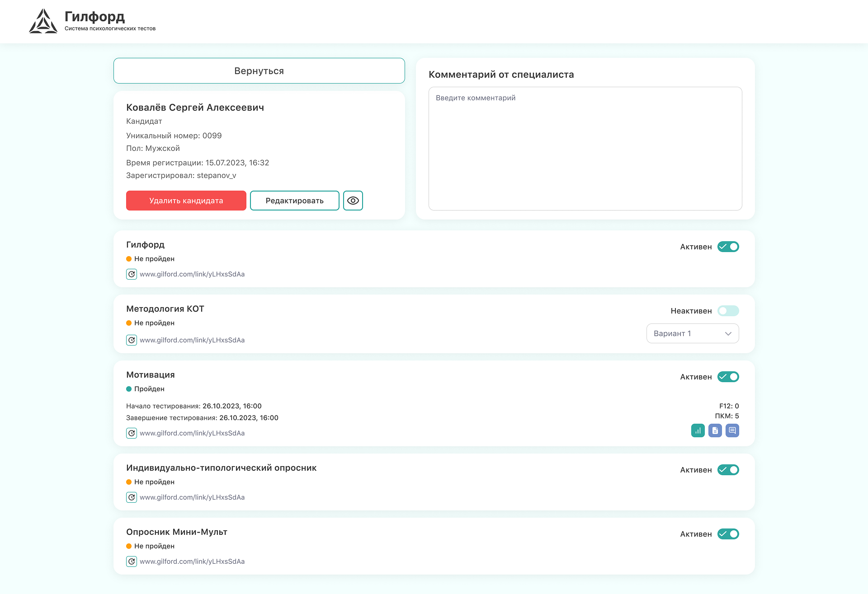Turn off the Опросник Мини-Мульт toggle

tap(728, 534)
